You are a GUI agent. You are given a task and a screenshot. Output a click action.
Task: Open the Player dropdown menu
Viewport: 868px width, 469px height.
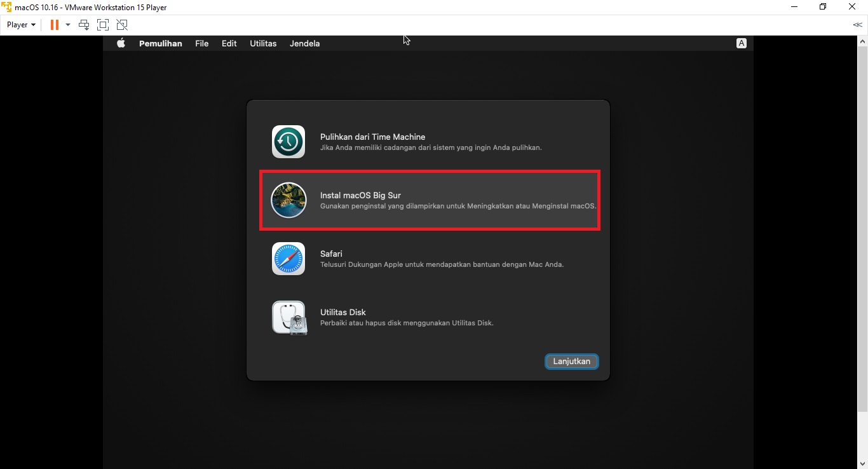(21, 25)
